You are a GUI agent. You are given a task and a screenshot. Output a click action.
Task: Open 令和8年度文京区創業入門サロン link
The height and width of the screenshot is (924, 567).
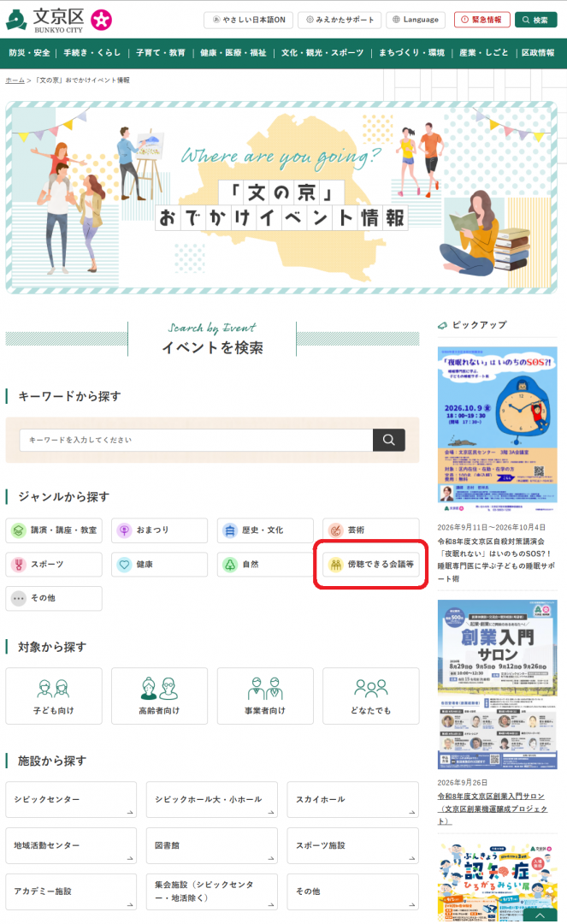493,808
